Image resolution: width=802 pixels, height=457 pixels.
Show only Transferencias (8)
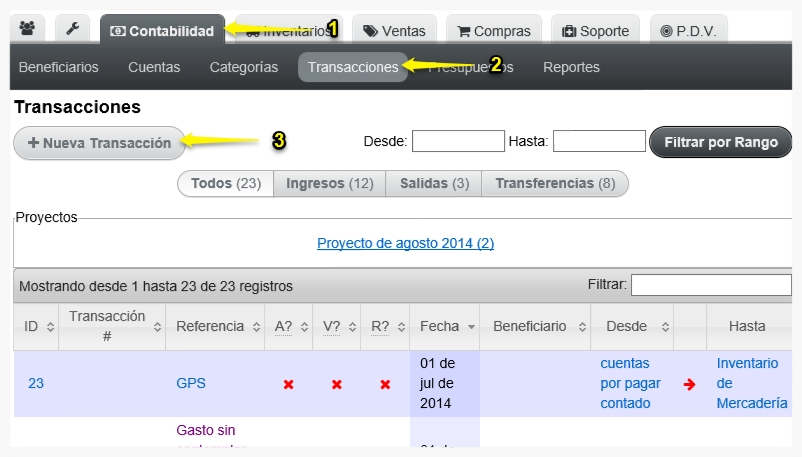[555, 183]
